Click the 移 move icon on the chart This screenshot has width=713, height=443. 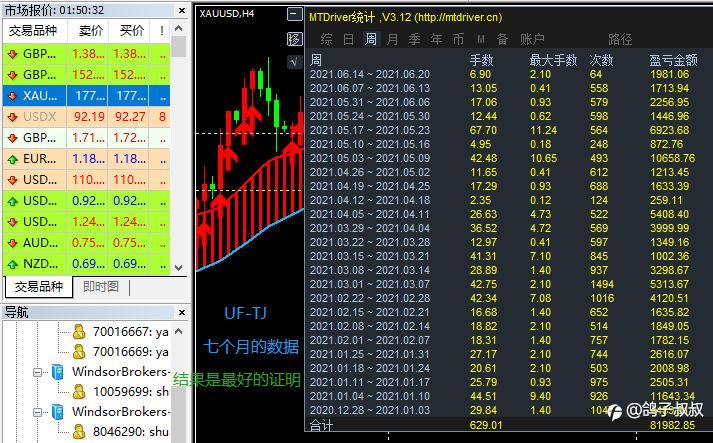coord(294,39)
